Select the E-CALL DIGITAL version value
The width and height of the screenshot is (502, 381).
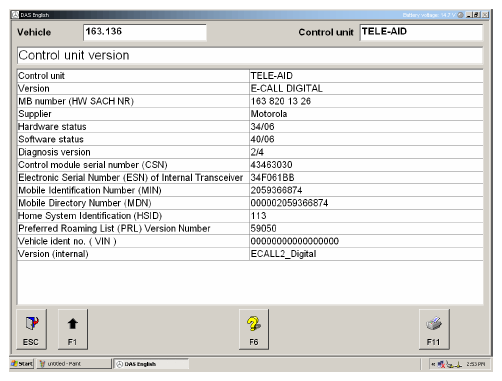click(286, 88)
